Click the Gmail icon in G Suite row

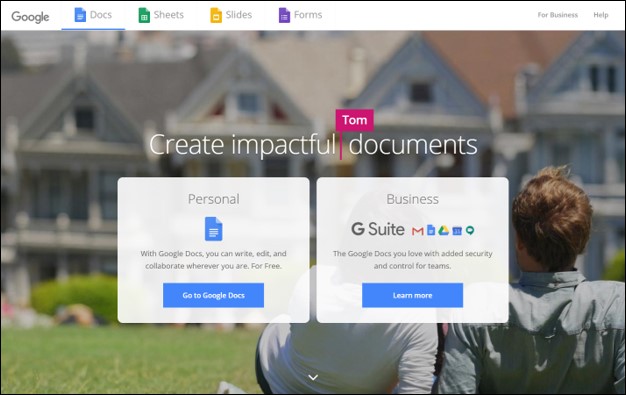pos(418,231)
